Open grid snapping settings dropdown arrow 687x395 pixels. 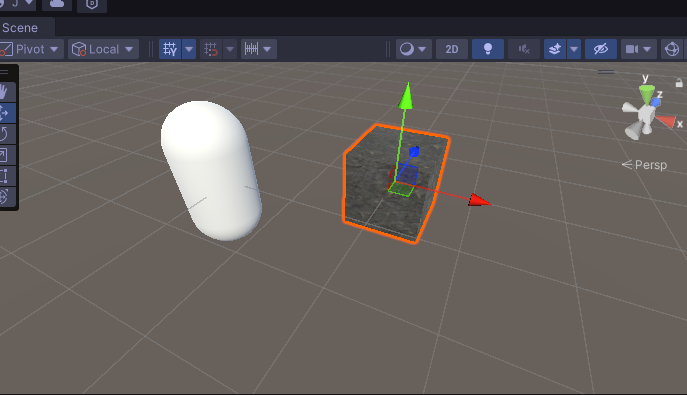[x=230, y=49]
